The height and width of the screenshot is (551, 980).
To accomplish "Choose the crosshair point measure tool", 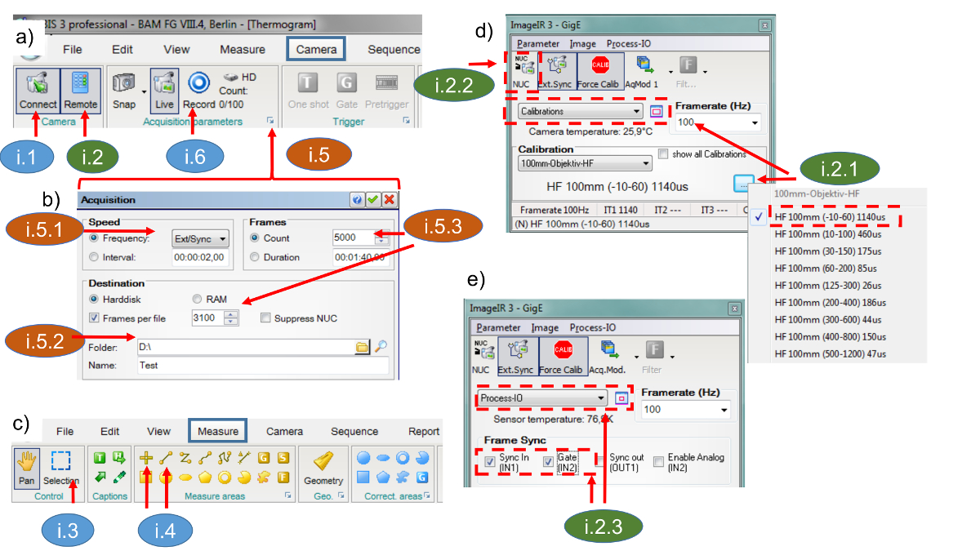I will click(147, 459).
